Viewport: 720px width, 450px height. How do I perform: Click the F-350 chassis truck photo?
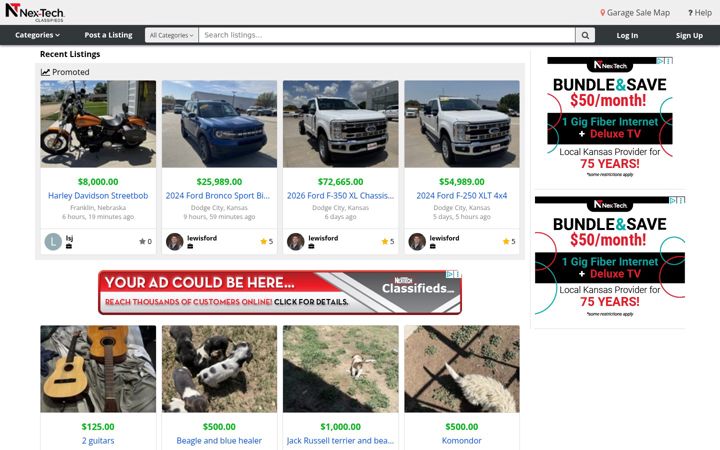(341, 124)
